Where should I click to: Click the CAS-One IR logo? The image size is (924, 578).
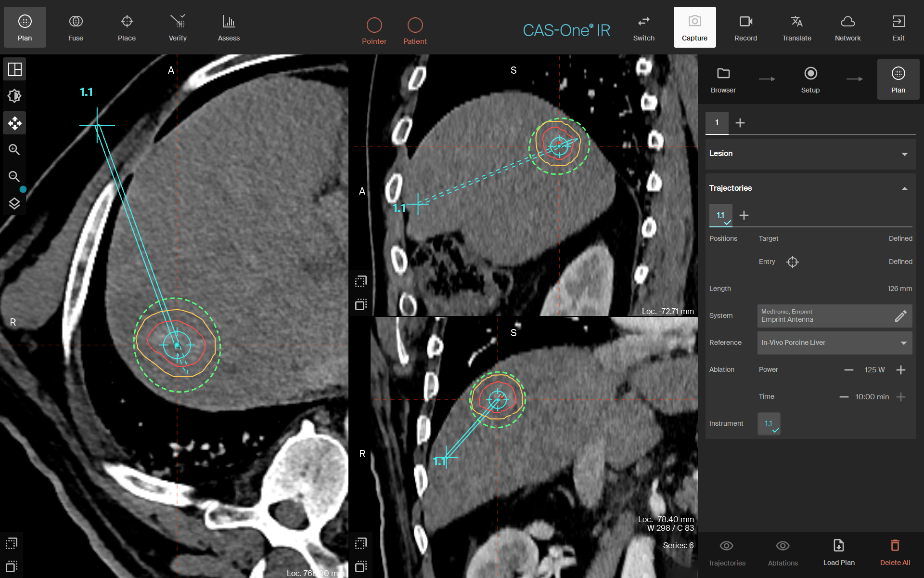tap(566, 30)
